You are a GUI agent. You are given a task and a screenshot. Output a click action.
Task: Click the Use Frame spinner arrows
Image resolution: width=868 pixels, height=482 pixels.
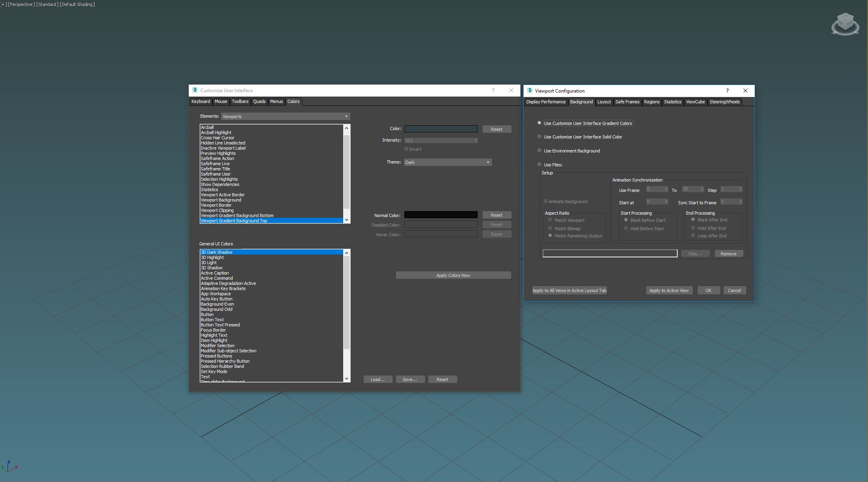[666, 189]
